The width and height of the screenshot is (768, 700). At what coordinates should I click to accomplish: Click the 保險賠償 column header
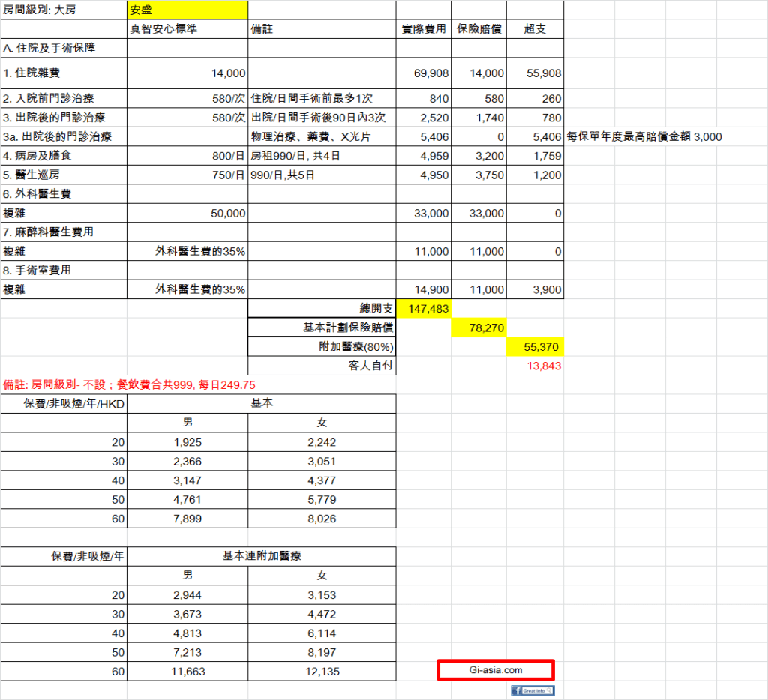point(479,29)
